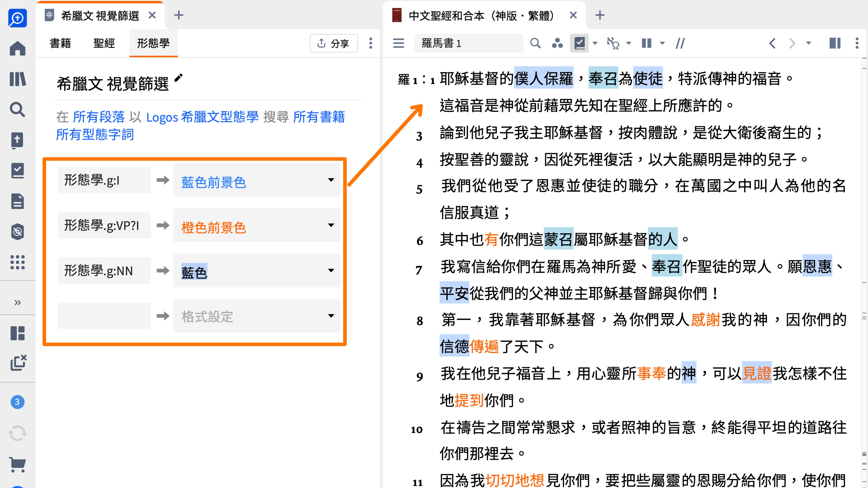This screenshot has width=868, height=488.
Task: Click the 分享 share button
Action: 334,43
